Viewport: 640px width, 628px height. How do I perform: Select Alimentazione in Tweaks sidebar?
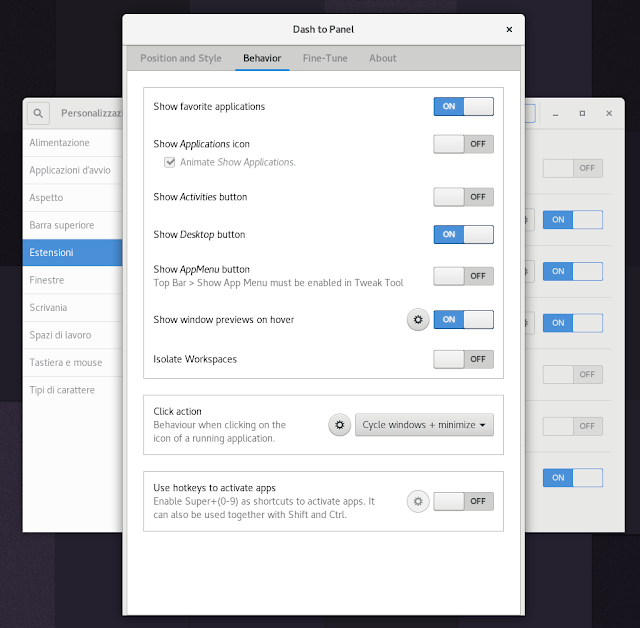73,143
